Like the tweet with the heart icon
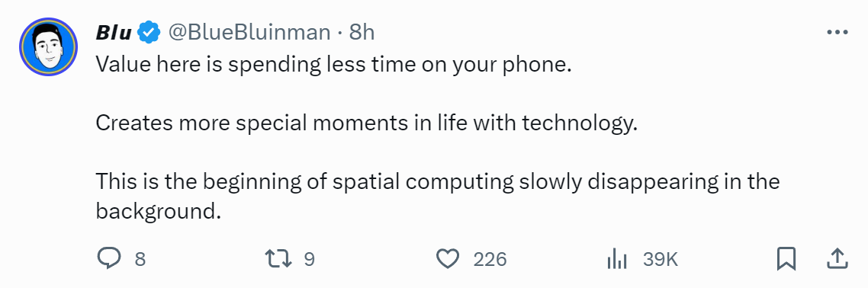 point(448,259)
